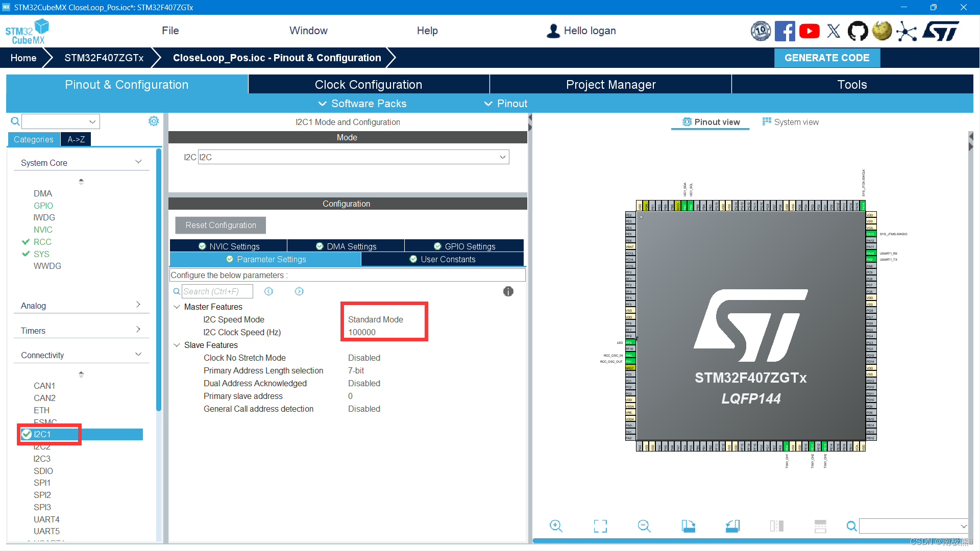The image size is (980, 551).
Task: Select SPI1 peripheral
Action: pyautogui.click(x=42, y=483)
